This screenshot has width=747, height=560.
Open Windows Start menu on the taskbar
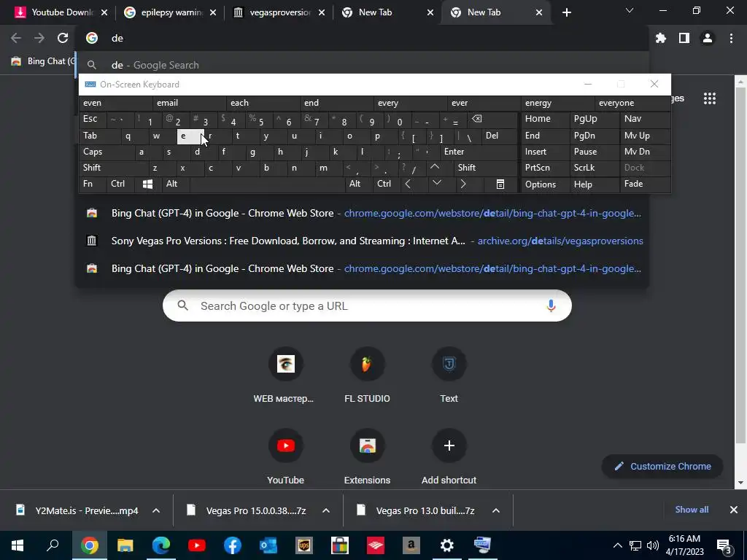[18, 545]
